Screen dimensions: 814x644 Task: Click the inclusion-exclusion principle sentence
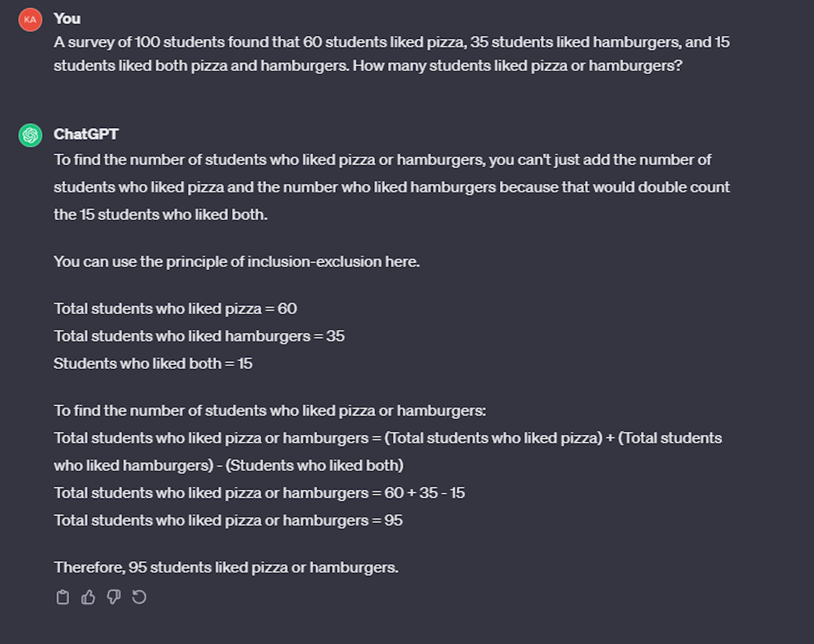pyautogui.click(x=236, y=262)
